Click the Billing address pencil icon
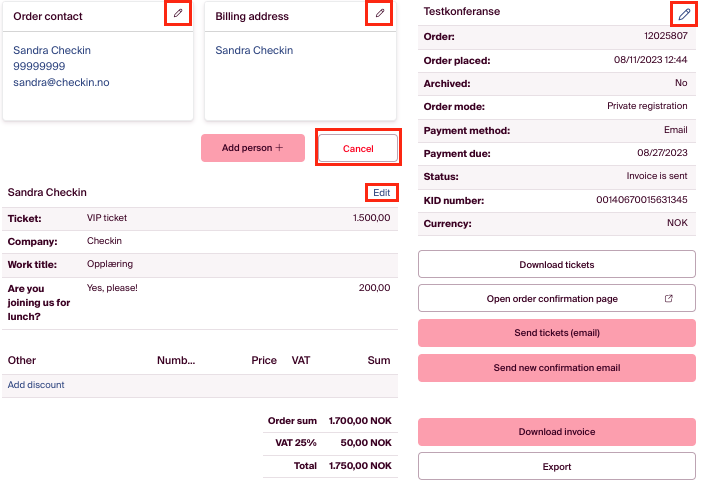The image size is (701, 481). point(379,13)
